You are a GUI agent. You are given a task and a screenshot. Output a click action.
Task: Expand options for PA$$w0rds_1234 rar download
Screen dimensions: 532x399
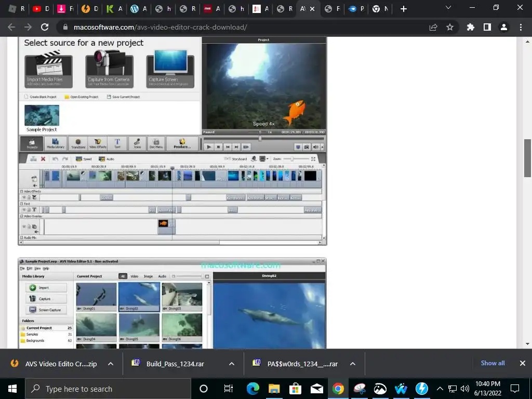point(353,364)
